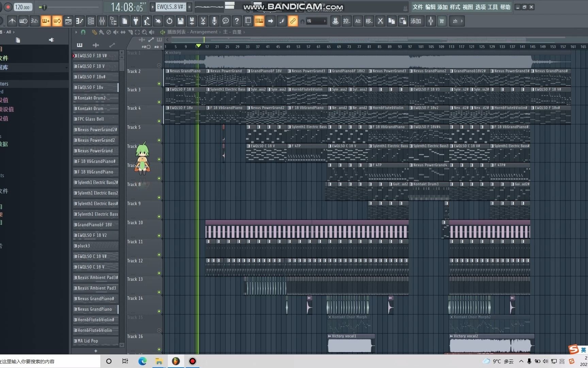Open the snap dropdown showing 线
Screen dimensions: 588x368
pyautogui.click(x=316, y=21)
